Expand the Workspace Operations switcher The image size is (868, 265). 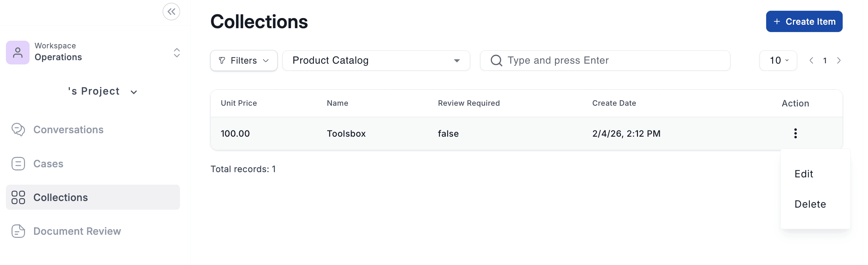coord(177,53)
